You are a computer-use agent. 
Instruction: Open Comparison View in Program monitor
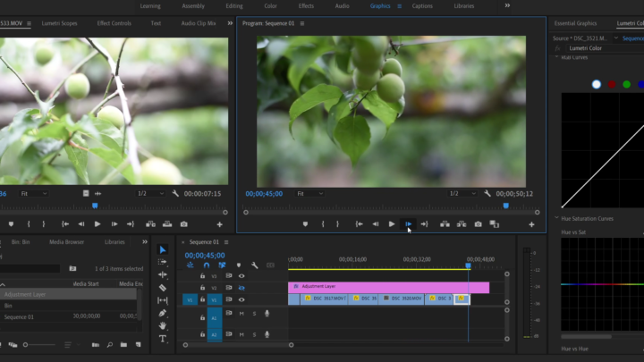pos(494,224)
